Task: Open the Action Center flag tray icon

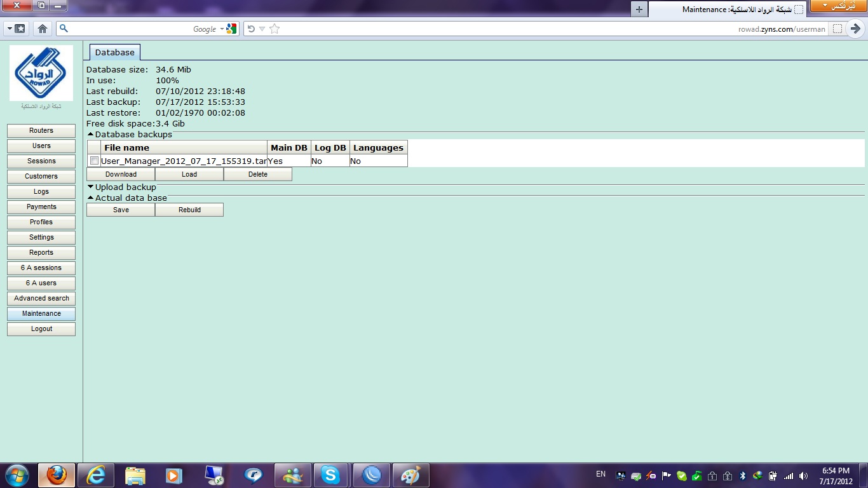Action: [x=666, y=476]
